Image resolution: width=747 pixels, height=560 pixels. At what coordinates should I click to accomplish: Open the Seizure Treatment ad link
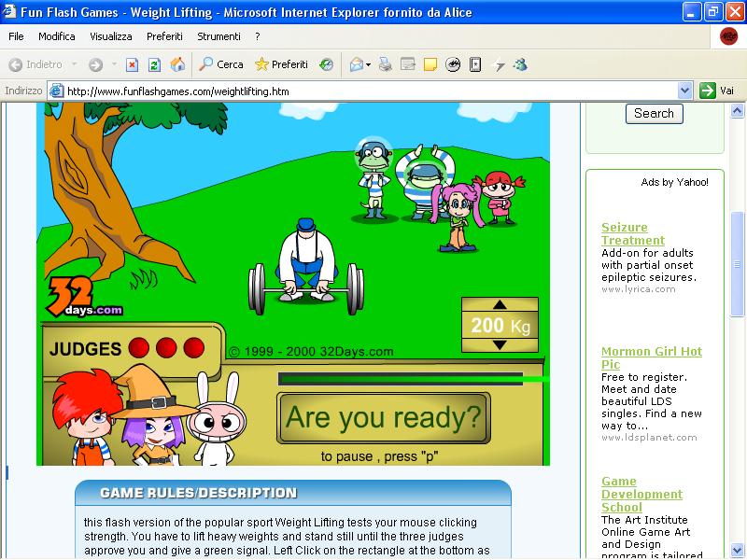click(x=633, y=233)
